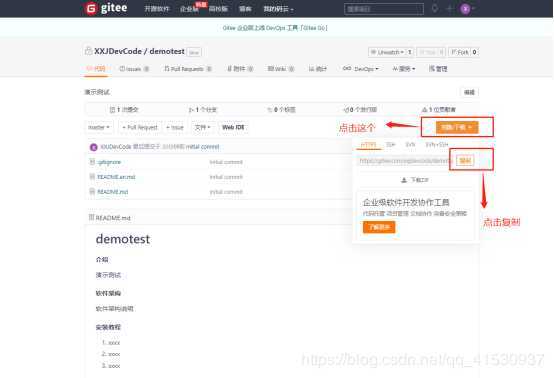
Task: Open the notifications bell icon
Action: [x=435, y=8]
